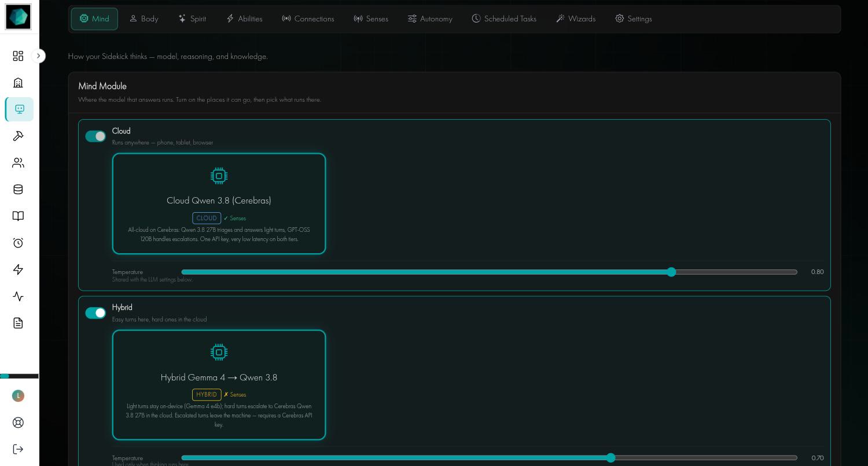868x466 pixels.
Task: Switch to the Wizards tab
Action: click(x=576, y=19)
